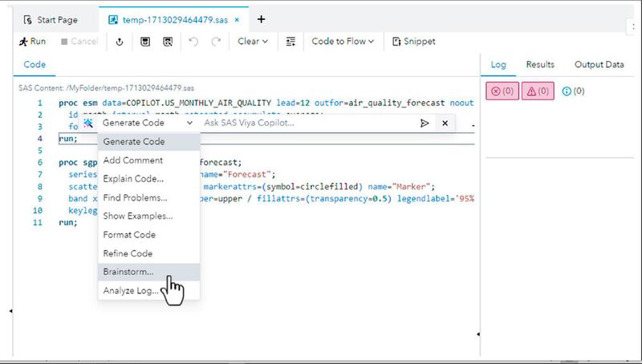Choose Refine Code from the menu
Image resolution: width=642 pixels, height=364 pixels.
point(148,253)
